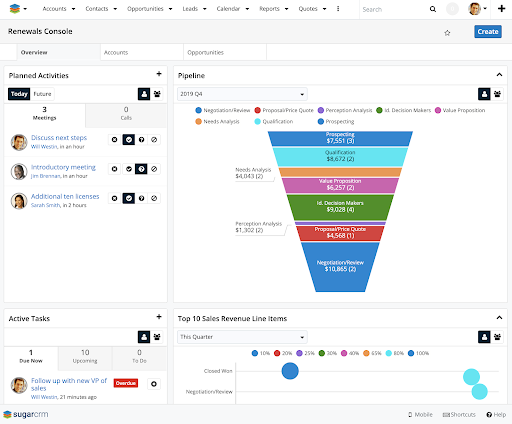Open the SugarCRM cube home icon
Viewport: 512px width, 424px height.
[x=15, y=9]
